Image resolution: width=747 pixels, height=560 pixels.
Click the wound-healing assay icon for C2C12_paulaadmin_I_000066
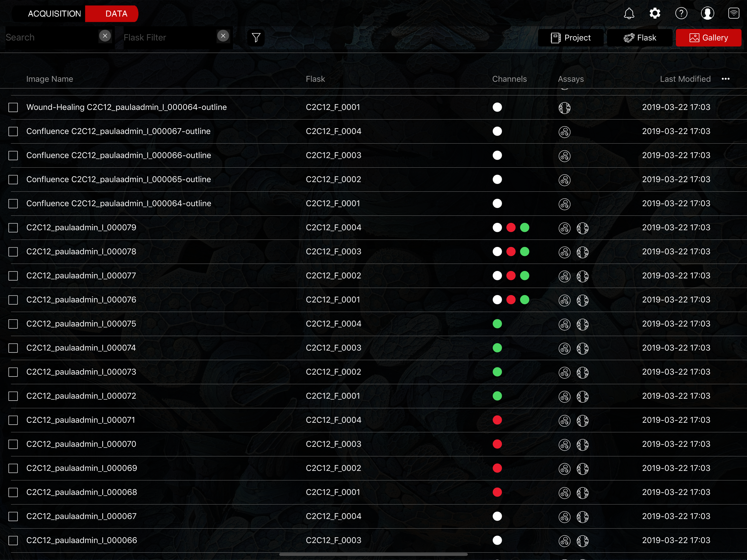pos(583,541)
